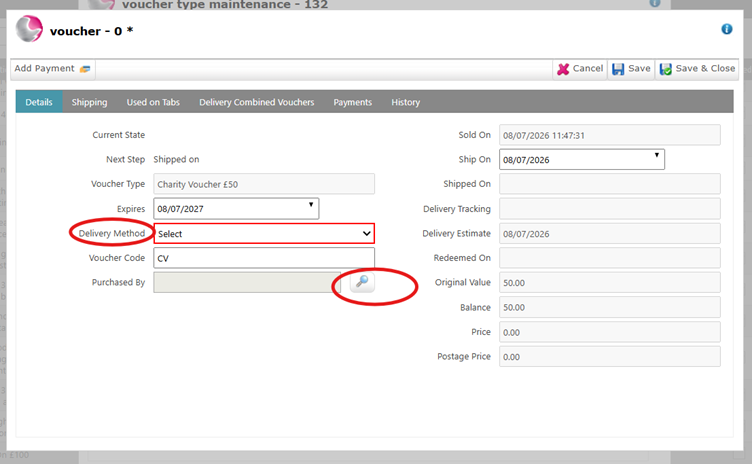Click the blue info icon in voucher dialog

[x=727, y=29]
